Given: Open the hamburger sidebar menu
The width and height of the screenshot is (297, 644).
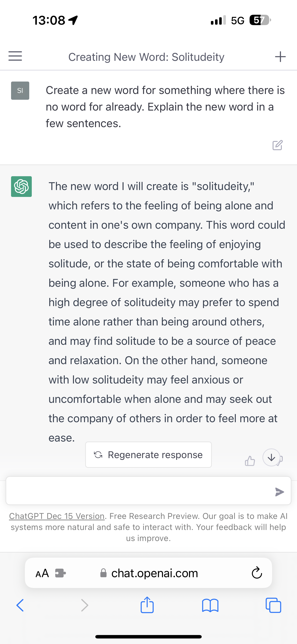Looking at the screenshot, I should tap(15, 56).
